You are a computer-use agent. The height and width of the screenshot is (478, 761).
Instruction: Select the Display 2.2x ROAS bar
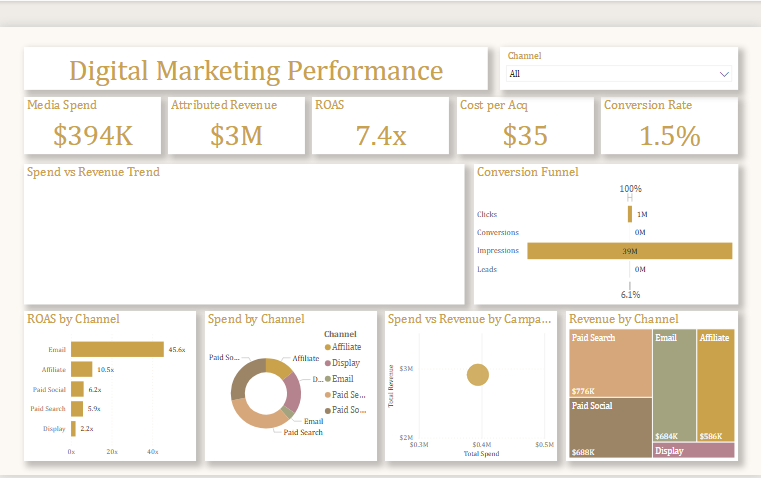coord(73,429)
